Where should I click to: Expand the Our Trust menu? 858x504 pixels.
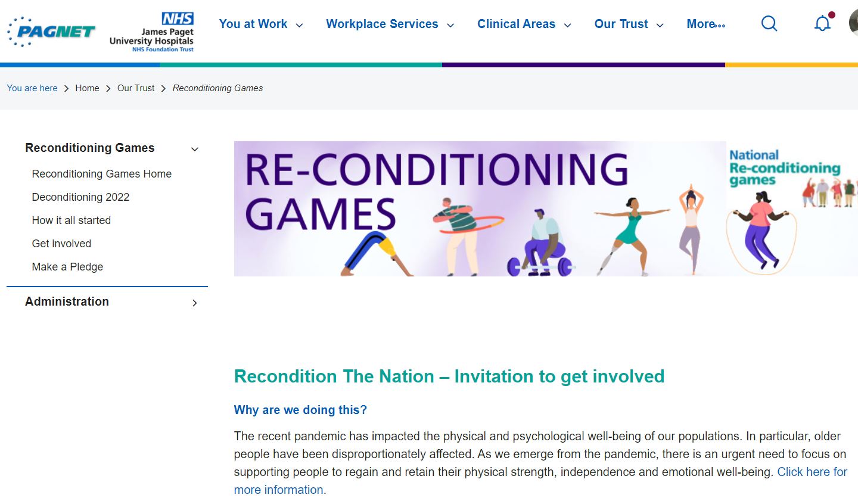pos(629,24)
